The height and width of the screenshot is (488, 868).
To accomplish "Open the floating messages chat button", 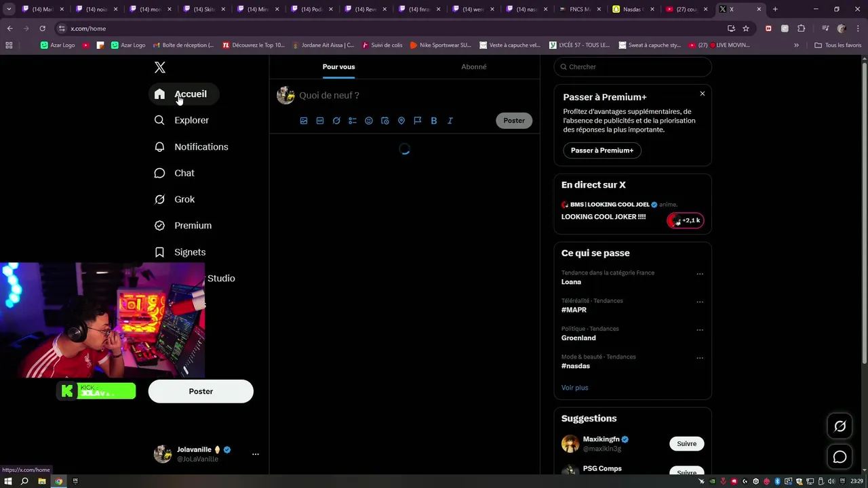I will click(840, 457).
